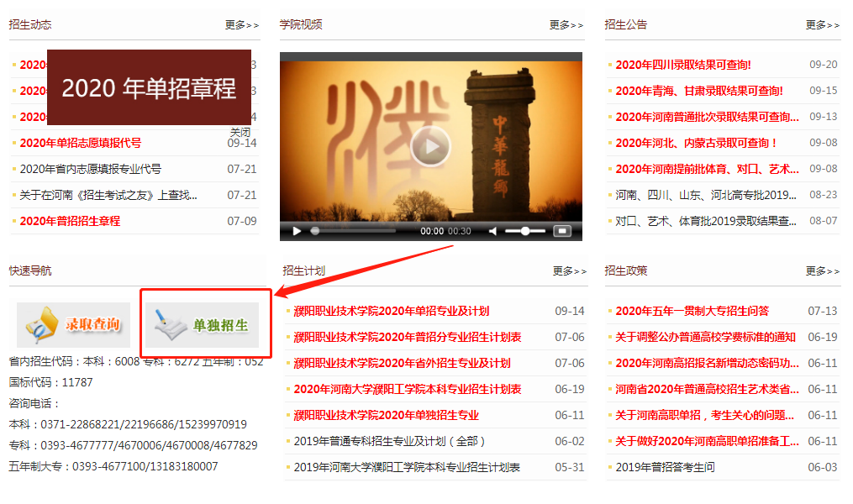Close the popup via 关闭 text

click(240, 132)
